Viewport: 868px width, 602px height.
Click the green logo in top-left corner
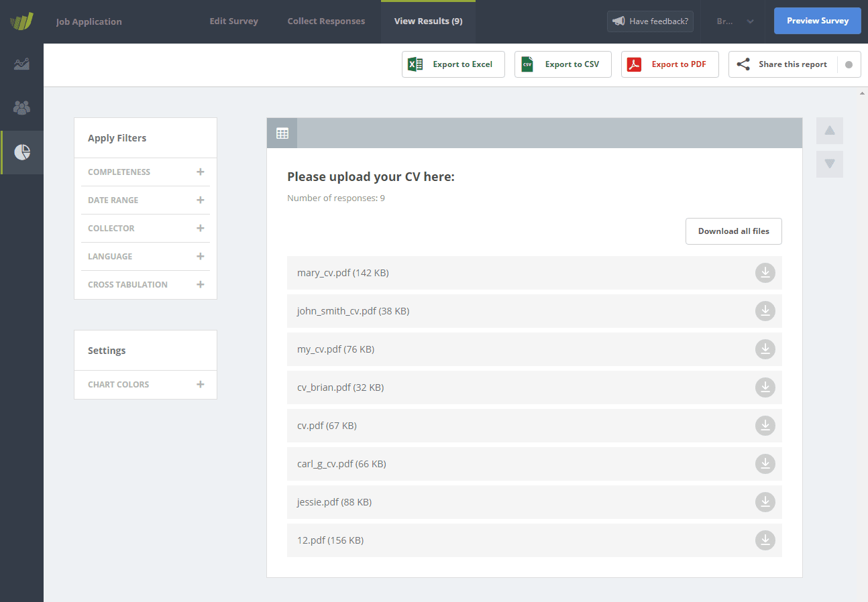[21, 21]
